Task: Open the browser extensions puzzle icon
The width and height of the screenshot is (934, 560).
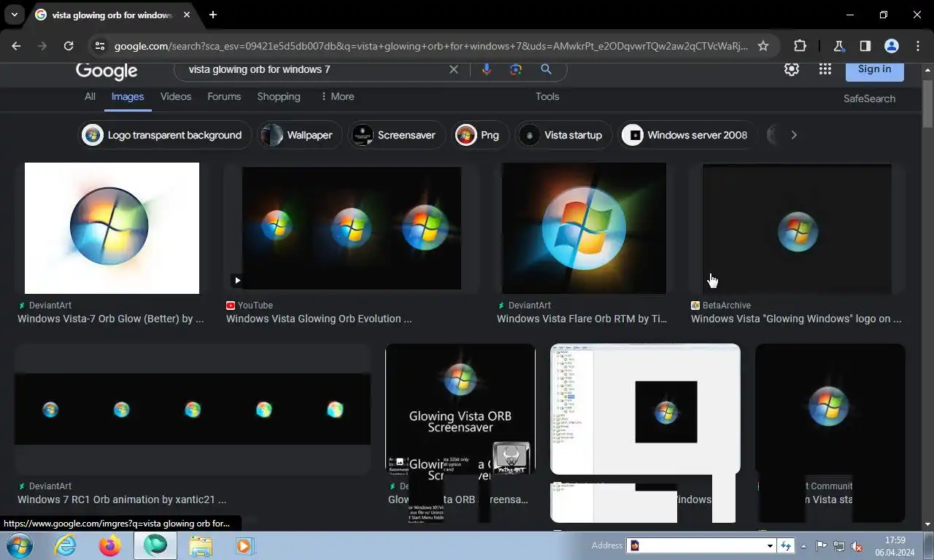Action: tap(800, 46)
